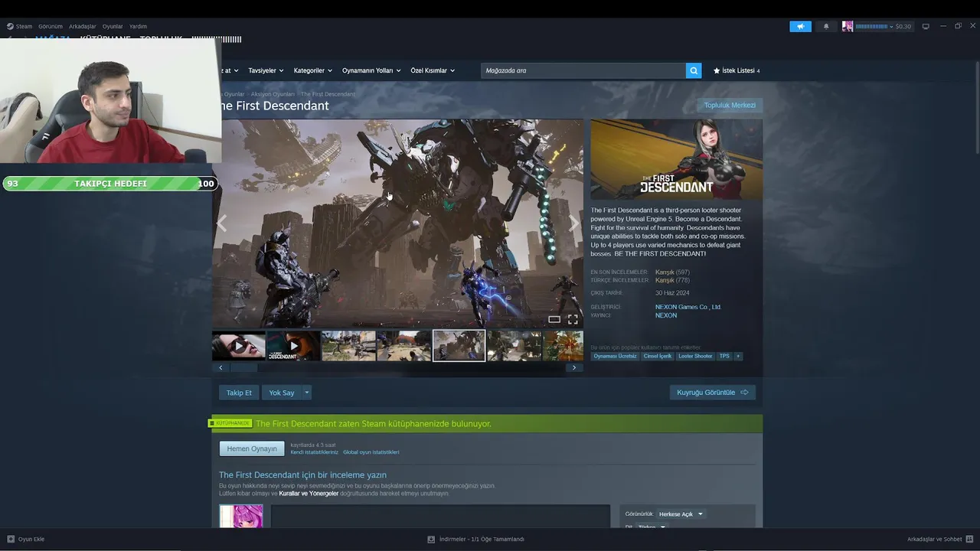Click NEXON Games Co., Ltd. developer link
The width and height of the screenshot is (980, 551).
coord(688,307)
